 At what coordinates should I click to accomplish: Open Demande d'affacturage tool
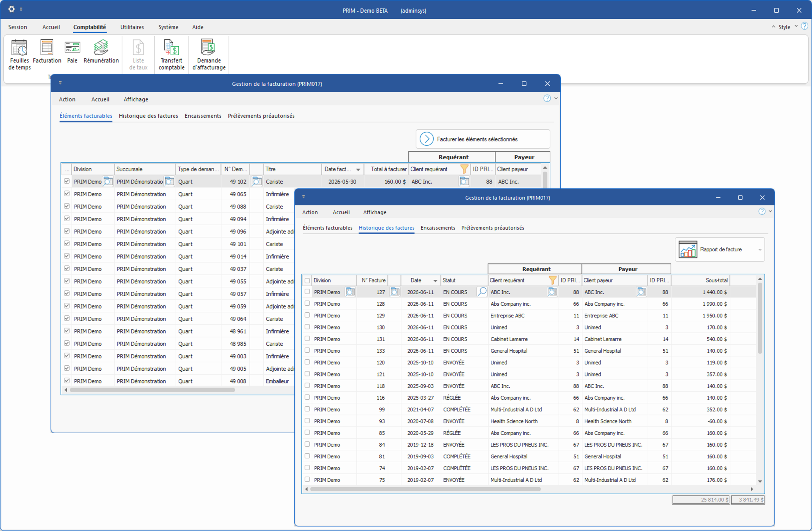coord(209,55)
